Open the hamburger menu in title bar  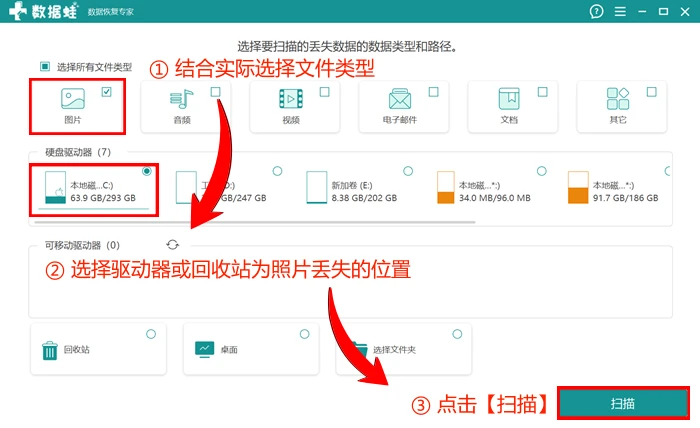pyautogui.click(x=620, y=12)
